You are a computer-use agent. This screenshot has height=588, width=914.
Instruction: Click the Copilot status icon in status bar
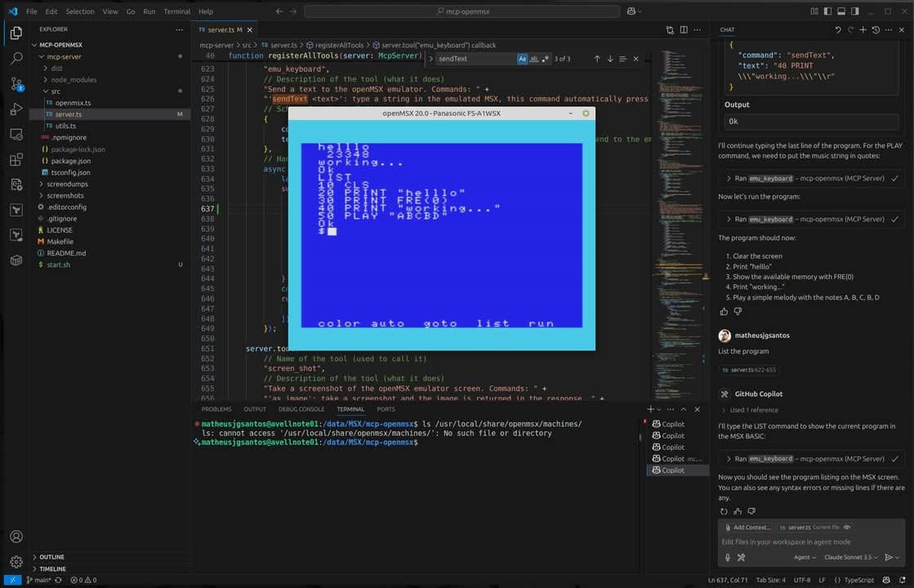pyautogui.click(x=886, y=580)
